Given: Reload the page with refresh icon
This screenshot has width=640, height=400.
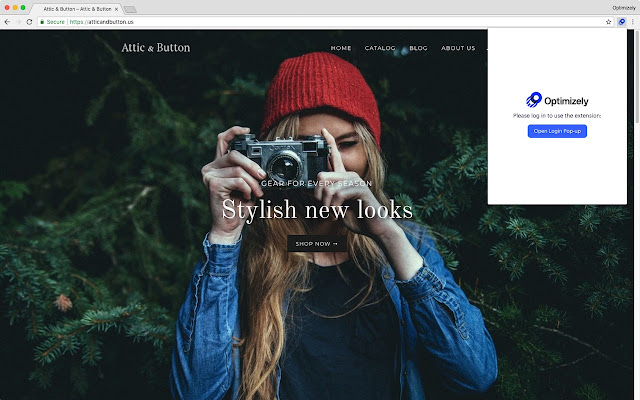Looking at the screenshot, I should [29, 22].
